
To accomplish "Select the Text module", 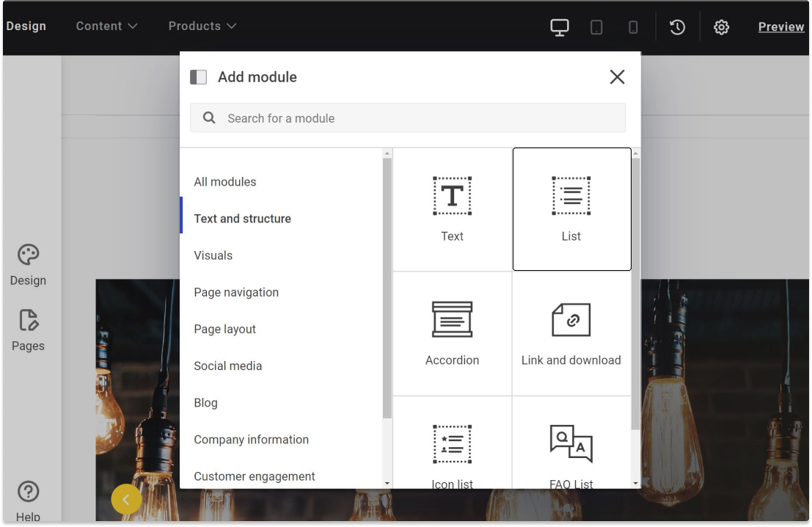I will tap(452, 208).
